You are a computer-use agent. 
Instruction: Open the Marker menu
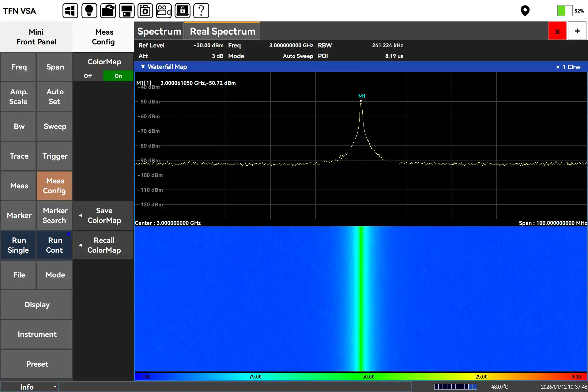point(19,215)
